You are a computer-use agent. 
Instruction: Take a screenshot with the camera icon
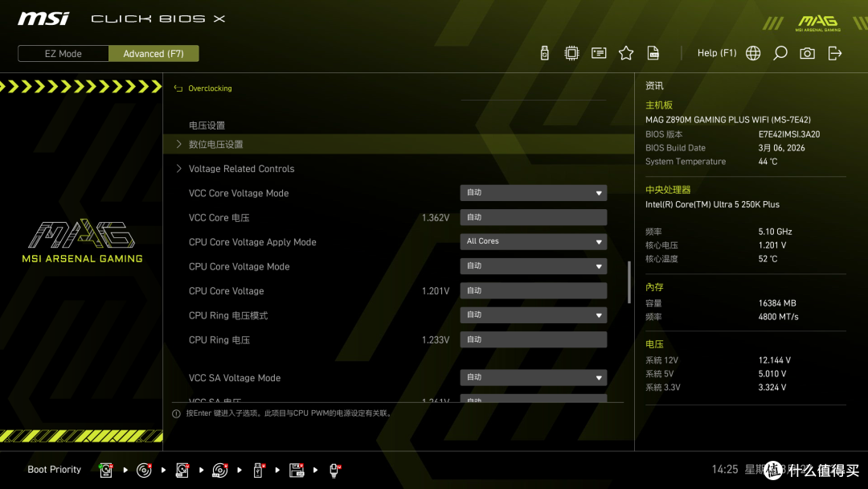[807, 53]
